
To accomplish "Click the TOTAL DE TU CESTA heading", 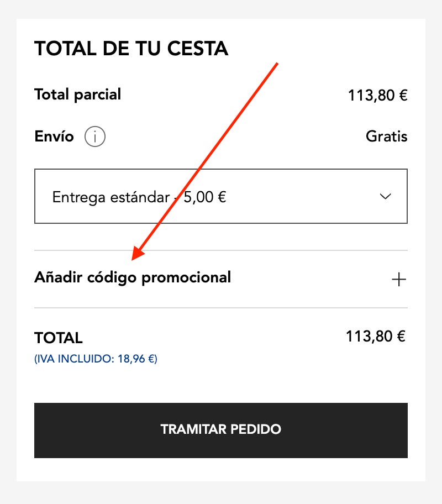I will [x=131, y=49].
